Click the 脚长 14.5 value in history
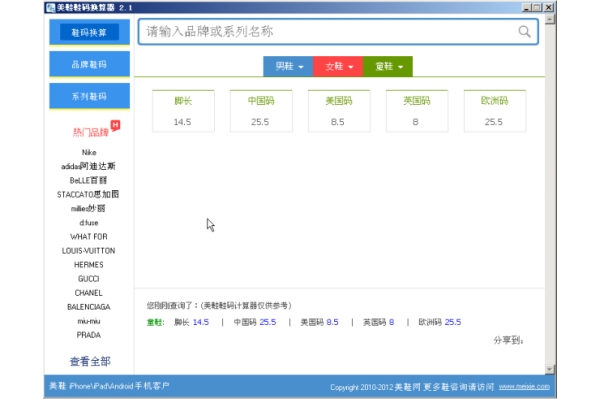Screen dimensions: 600x400 (201, 322)
